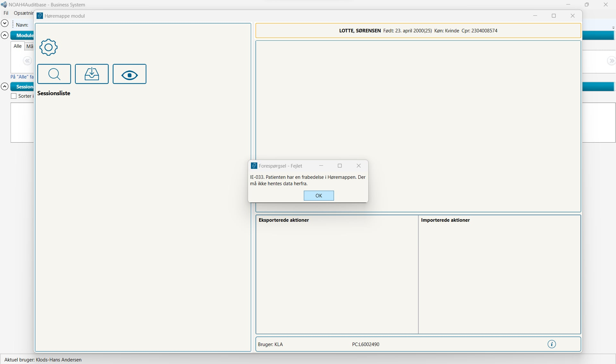Click the settings gear icon

coord(48,47)
